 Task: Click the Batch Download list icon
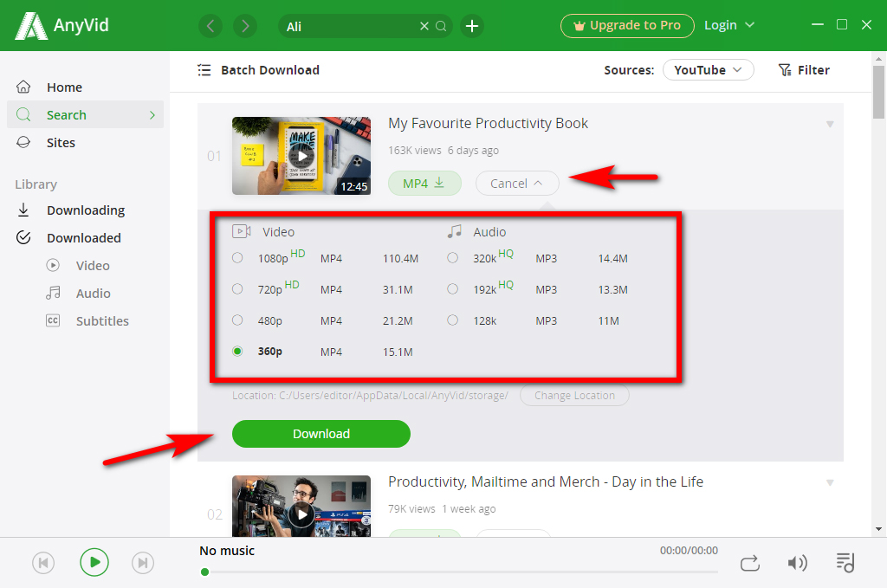[x=204, y=70]
